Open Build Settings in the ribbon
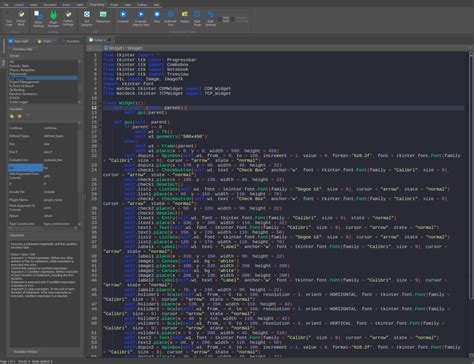 [210, 18]
